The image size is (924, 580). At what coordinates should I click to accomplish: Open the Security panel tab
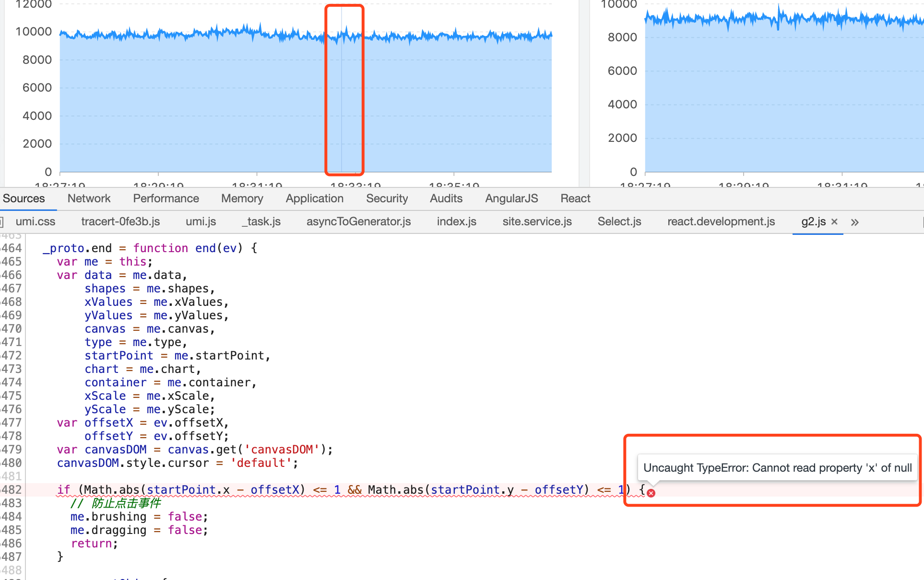pos(387,198)
